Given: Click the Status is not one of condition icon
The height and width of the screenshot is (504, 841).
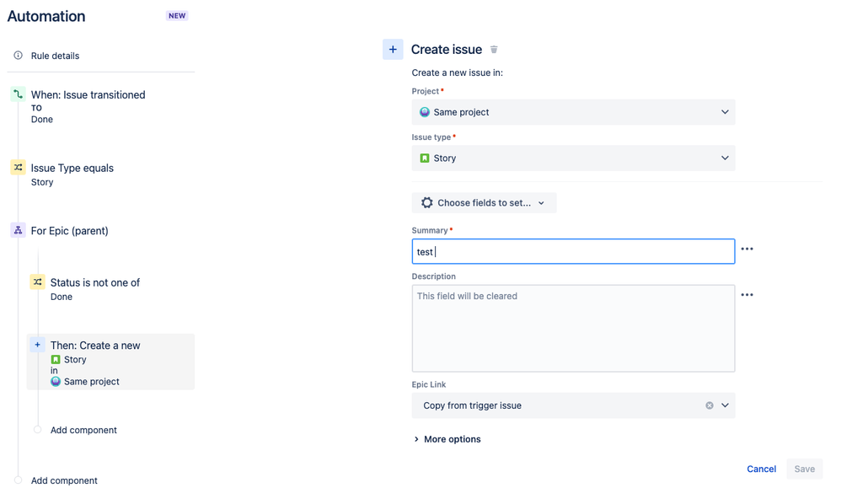Looking at the screenshot, I should (x=38, y=281).
